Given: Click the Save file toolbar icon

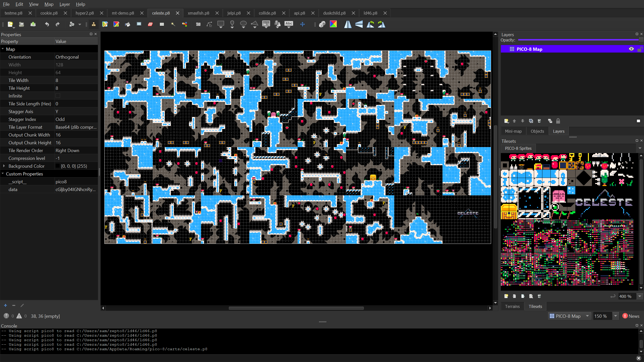Looking at the screenshot, I should (x=33, y=24).
